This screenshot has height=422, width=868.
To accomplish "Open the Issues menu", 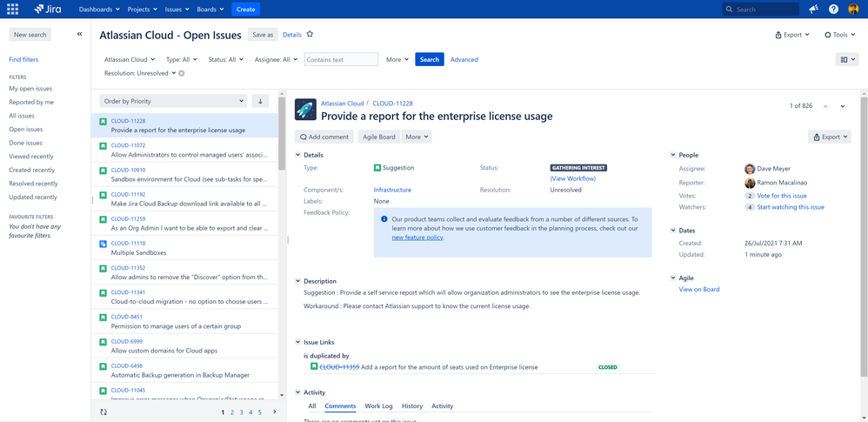I will pyautogui.click(x=177, y=10).
